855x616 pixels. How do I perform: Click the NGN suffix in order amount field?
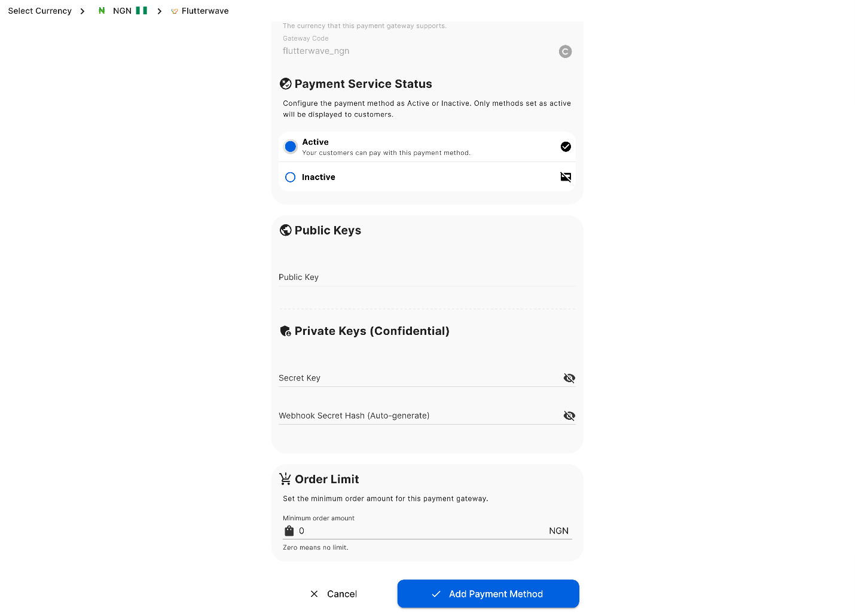click(x=558, y=531)
